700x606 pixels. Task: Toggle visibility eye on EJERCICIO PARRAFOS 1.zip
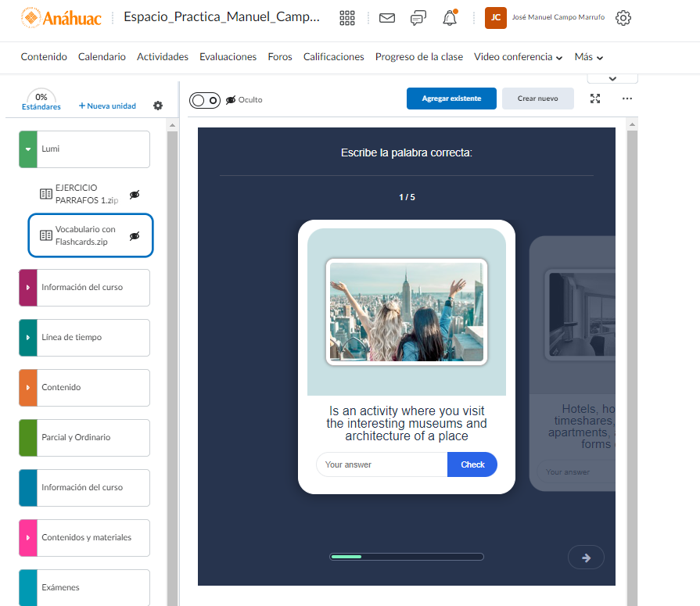coord(135,194)
